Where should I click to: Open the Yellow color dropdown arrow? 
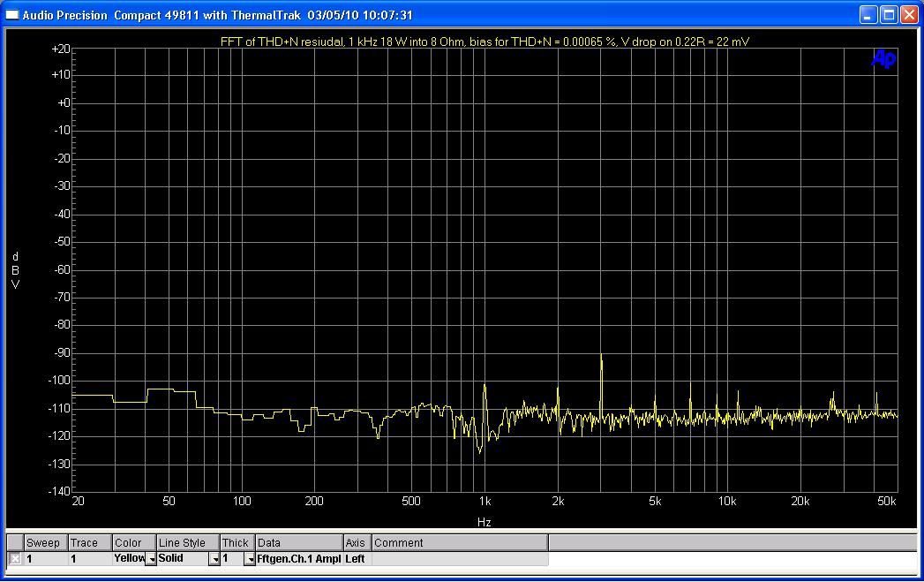pos(152,559)
